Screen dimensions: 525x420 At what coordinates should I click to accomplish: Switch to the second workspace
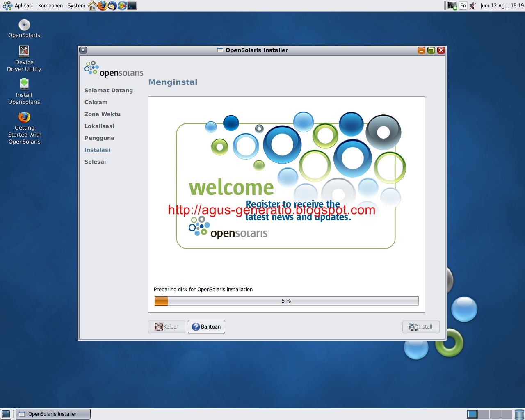click(484, 414)
